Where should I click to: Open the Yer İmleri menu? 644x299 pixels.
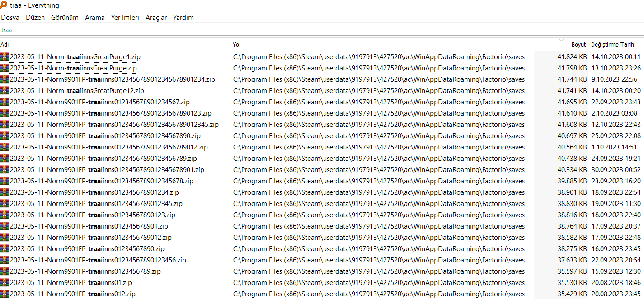(x=125, y=18)
